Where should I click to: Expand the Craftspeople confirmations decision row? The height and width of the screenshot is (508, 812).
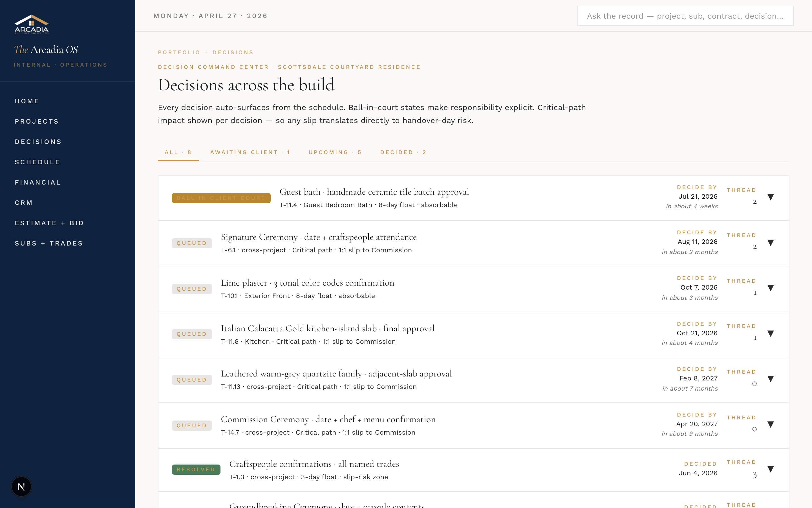[770, 469]
